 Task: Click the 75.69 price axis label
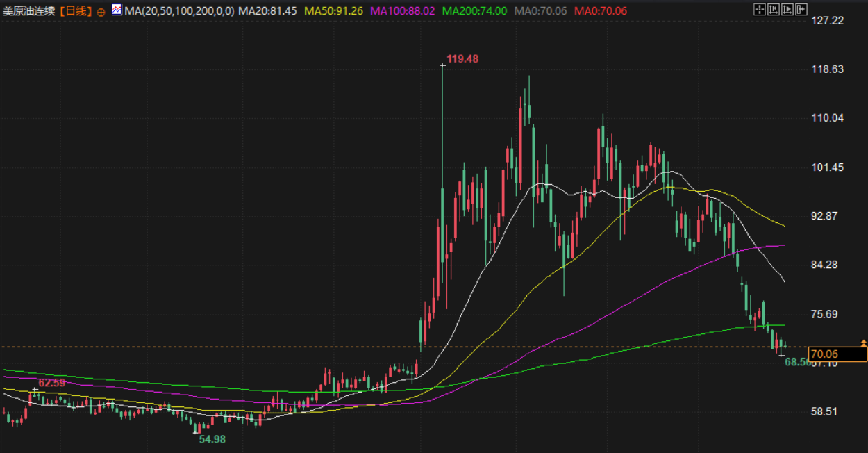pyautogui.click(x=826, y=314)
